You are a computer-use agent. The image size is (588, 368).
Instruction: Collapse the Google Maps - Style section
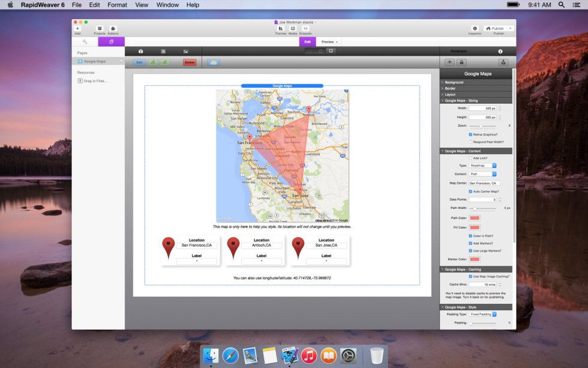(x=476, y=307)
